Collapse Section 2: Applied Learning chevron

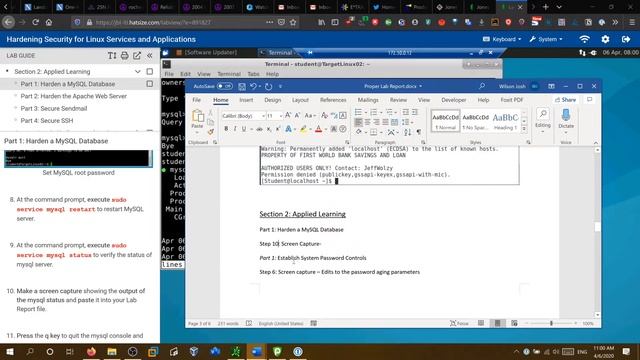138,71
